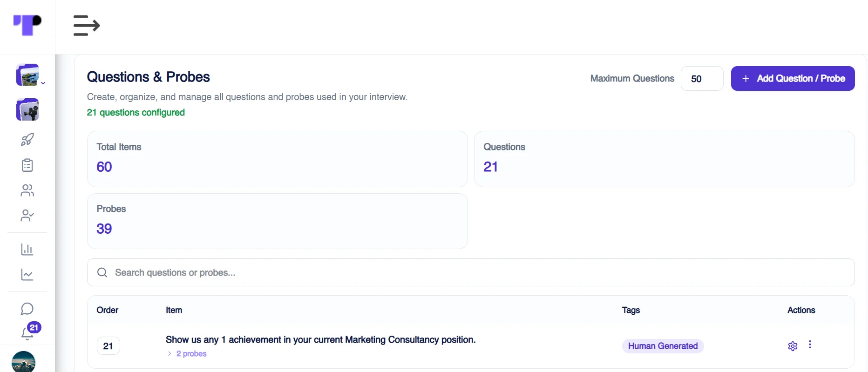The height and width of the screenshot is (372, 868).
Task: Click the Questions & Probes heading
Action: pos(149,77)
